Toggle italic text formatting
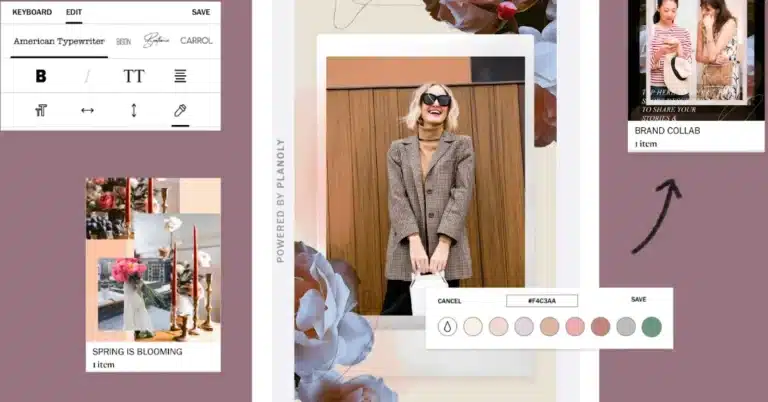 (x=87, y=76)
